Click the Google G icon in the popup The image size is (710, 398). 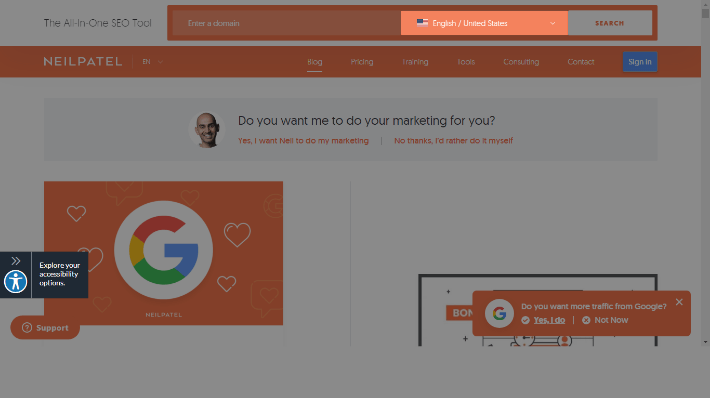pos(499,313)
